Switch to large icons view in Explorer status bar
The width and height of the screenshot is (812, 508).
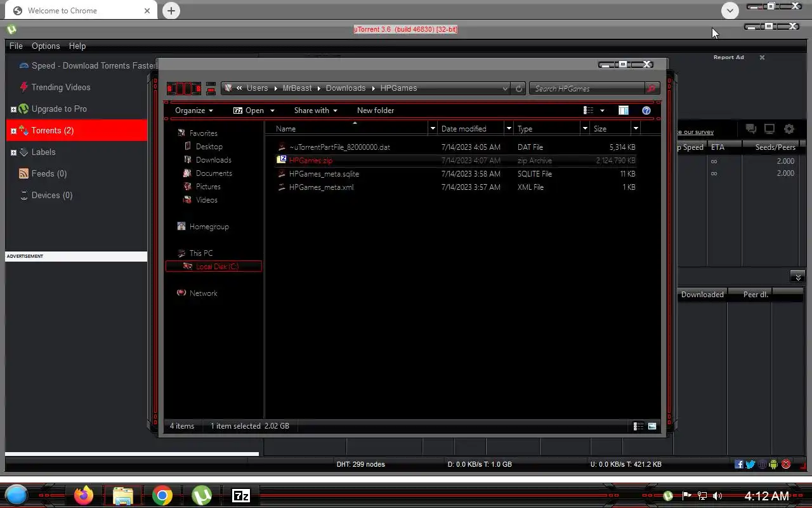click(x=652, y=426)
